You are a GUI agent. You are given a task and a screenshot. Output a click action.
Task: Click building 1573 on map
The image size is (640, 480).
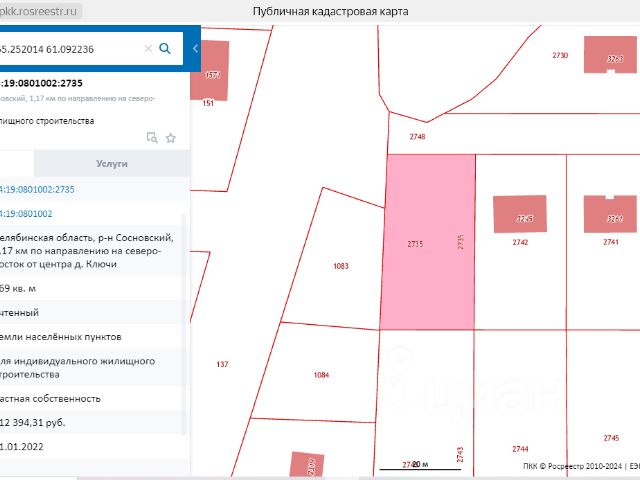pos(209,70)
